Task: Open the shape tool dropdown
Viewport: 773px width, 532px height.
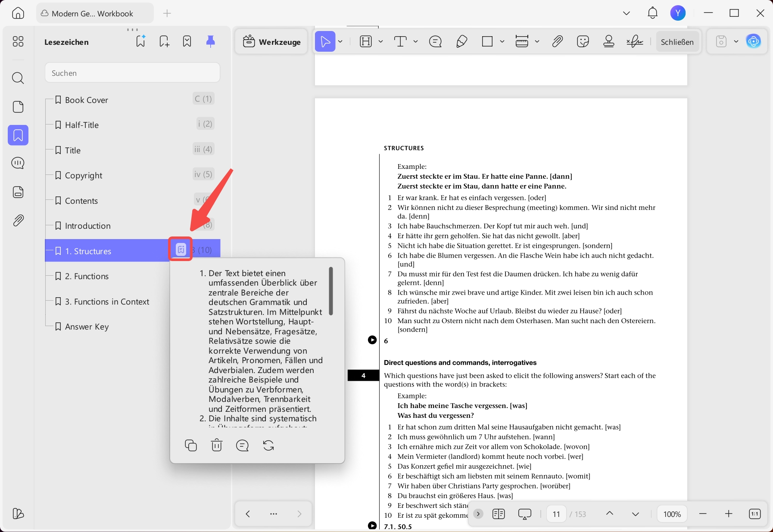Action: (501, 41)
